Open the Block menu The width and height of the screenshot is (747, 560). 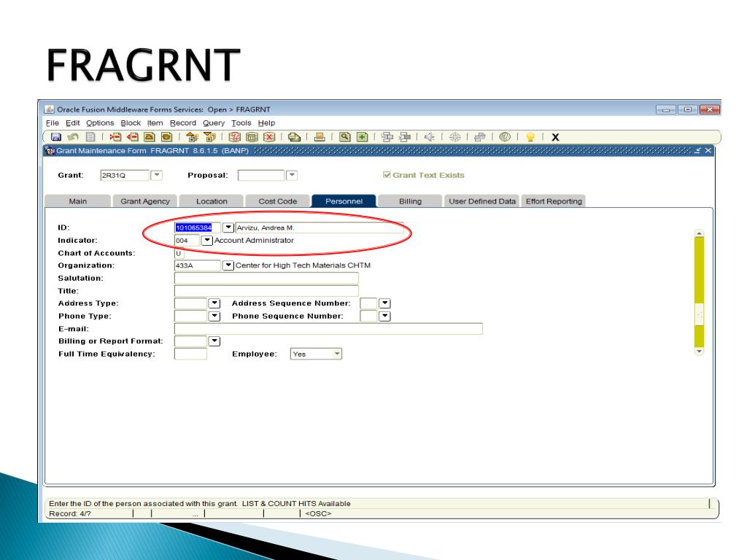pos(131,122)
